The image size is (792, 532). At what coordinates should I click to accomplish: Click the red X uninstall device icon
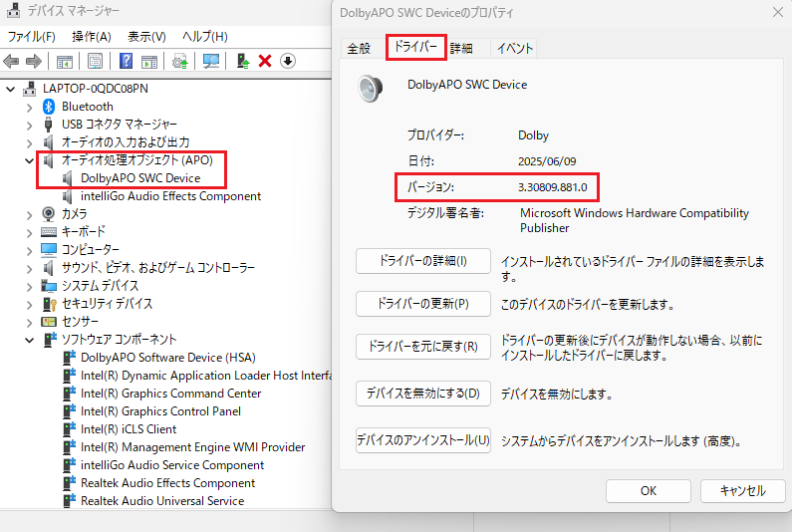point(265,62)
